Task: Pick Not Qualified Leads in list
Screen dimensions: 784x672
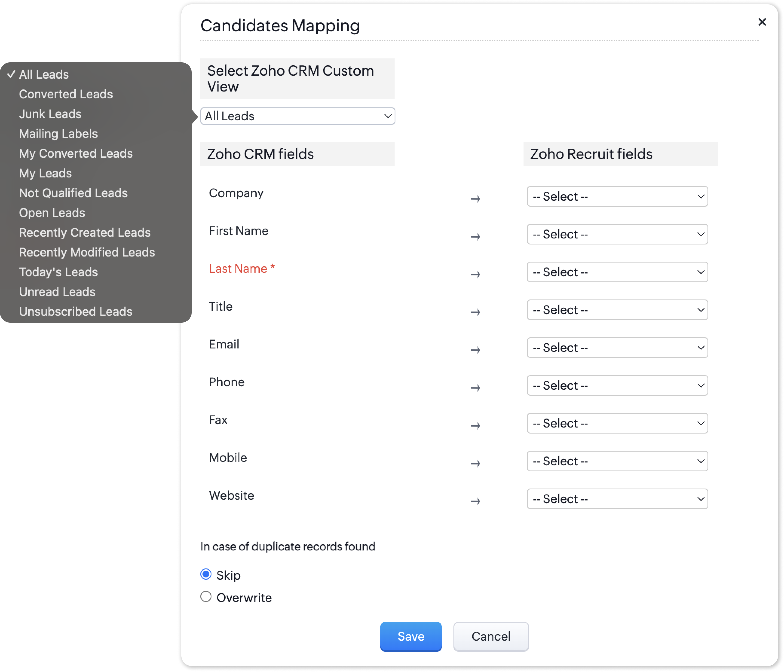Action: [73, 193]
